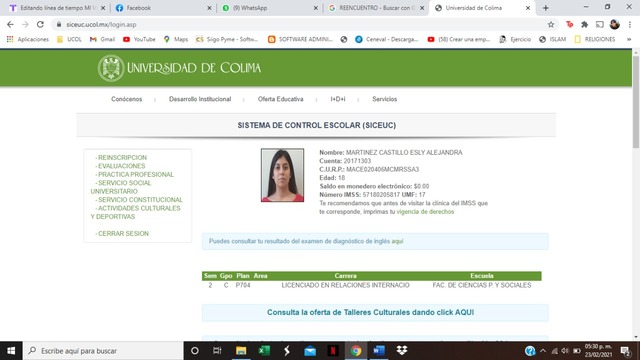Viewport: 640px width, 360px height.
Task: Select plan cell P704
Action: [x=243, y=285]
